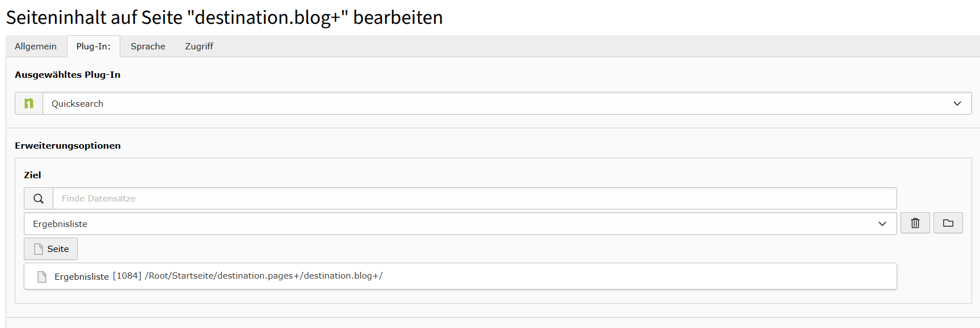
Task: Open the Sprache tab
Action: tap(148, 47)
